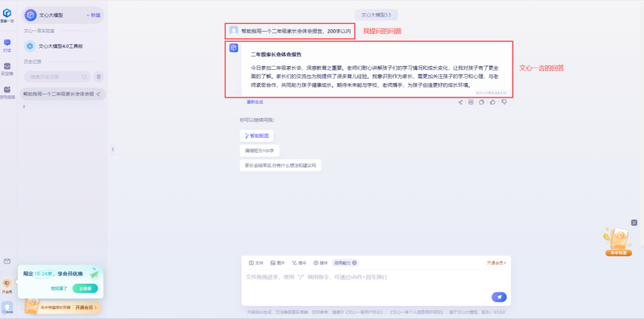Open the 指令 commands option
Viewport: 644px width, 319px height.
[299, 263]
